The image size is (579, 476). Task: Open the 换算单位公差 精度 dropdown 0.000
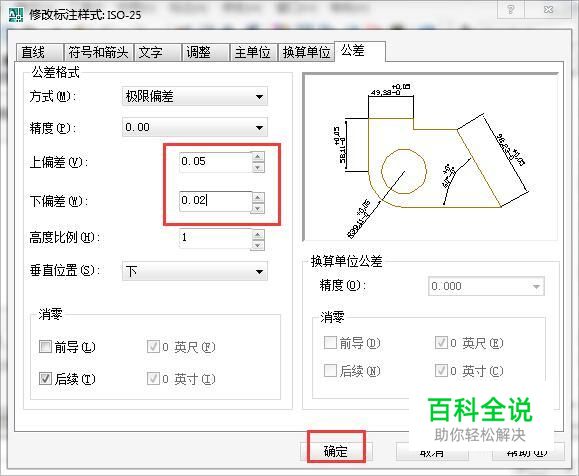486,286
